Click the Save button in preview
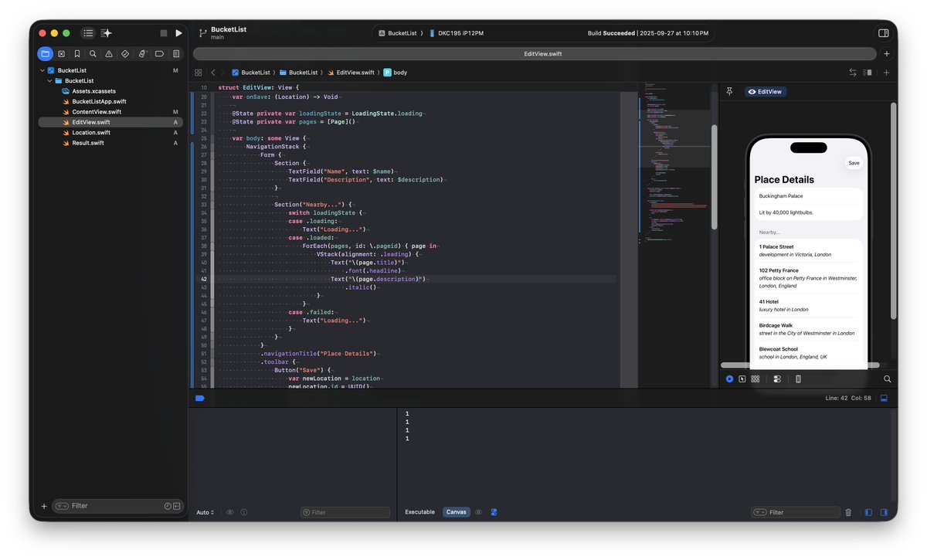The width and height of the screenshot is (927, 560). 854,163
